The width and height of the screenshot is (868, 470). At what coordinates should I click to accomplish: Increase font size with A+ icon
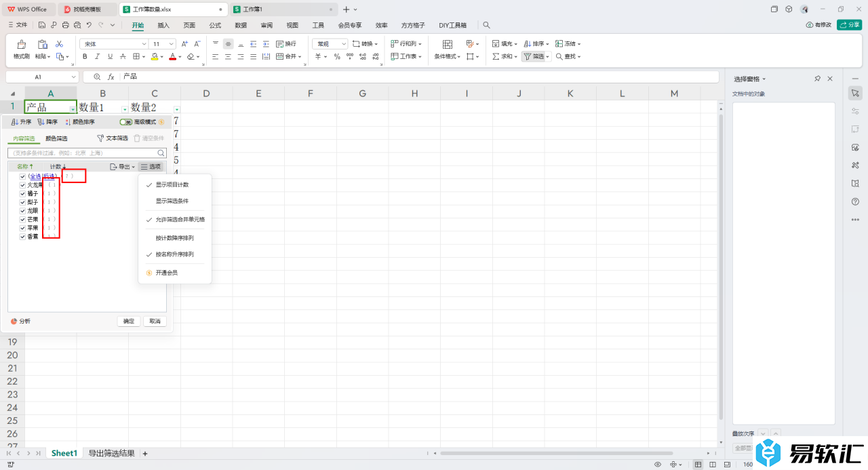(x=184, y=43)
